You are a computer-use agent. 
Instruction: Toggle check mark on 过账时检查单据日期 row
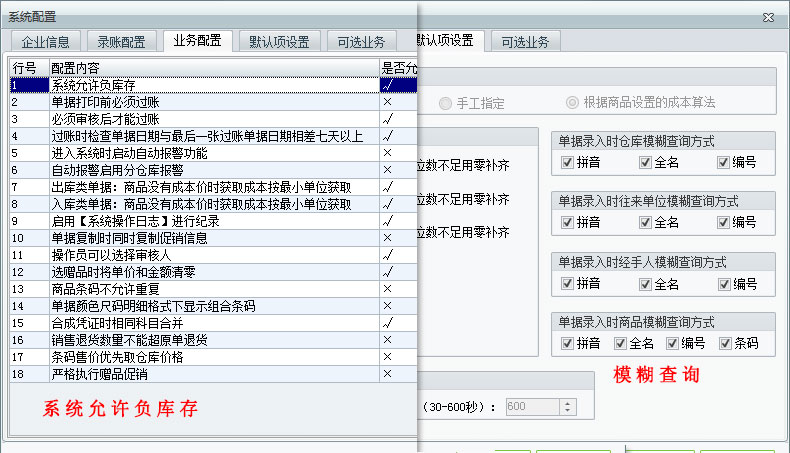[387, 136]
